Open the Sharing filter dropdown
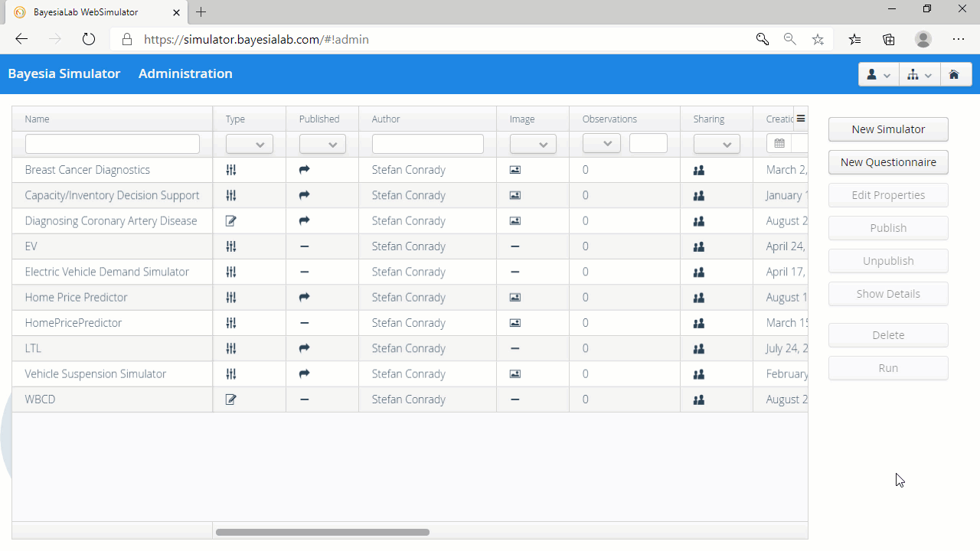This screenshot has width=980, height=551. pos(717,144)
